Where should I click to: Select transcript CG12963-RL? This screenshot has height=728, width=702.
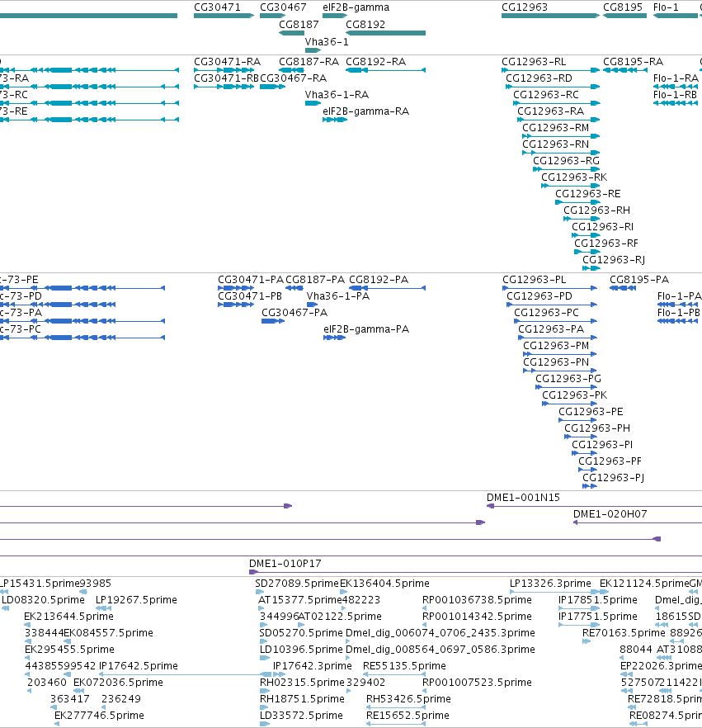(534, 62)
